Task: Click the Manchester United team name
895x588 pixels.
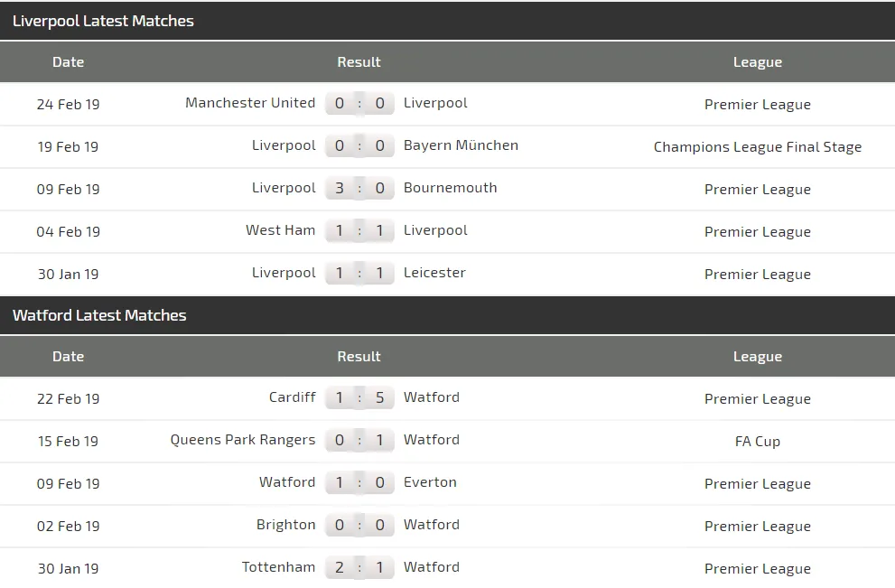Action: click(250, 103)
